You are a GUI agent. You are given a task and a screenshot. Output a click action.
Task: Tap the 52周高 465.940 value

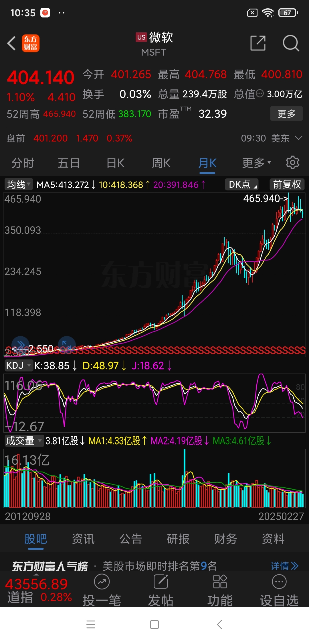(x=60, y=114)
